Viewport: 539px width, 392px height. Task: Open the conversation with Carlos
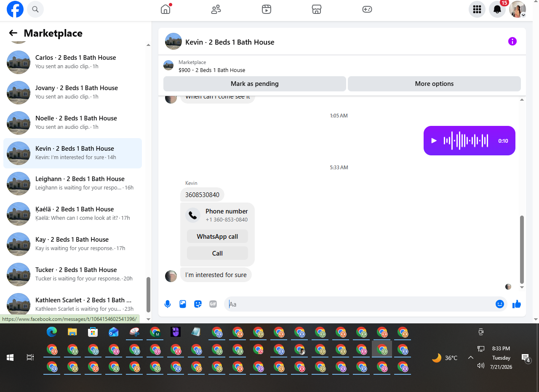(72, 62)
